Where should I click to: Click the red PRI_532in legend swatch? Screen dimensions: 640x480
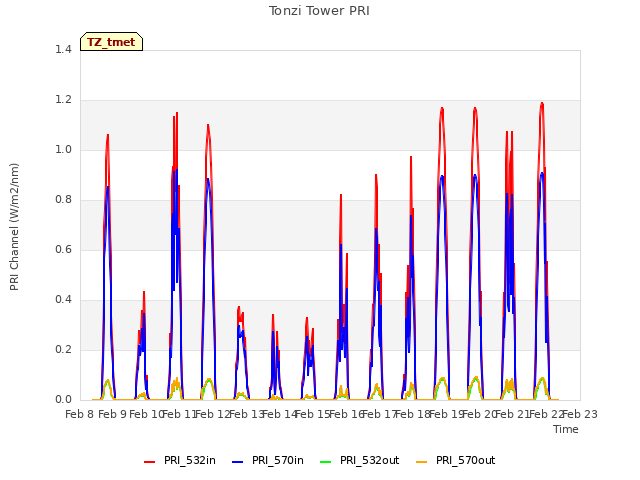pos(149,462)
